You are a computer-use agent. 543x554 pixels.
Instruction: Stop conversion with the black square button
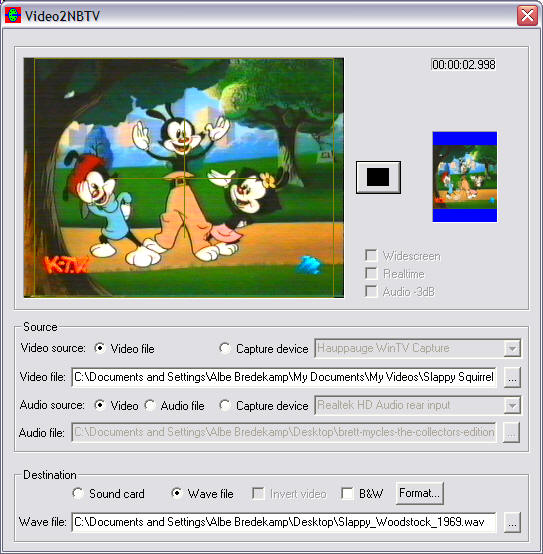378,177
